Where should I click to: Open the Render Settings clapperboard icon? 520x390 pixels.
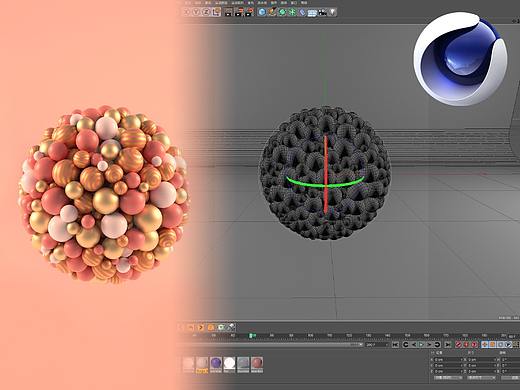click(250, 12)
